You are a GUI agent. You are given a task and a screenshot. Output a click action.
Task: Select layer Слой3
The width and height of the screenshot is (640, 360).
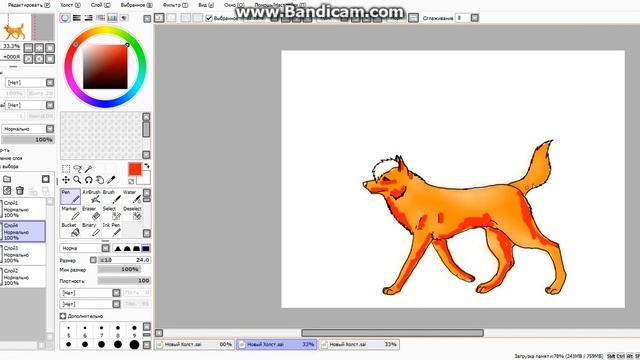coord(23,254)
